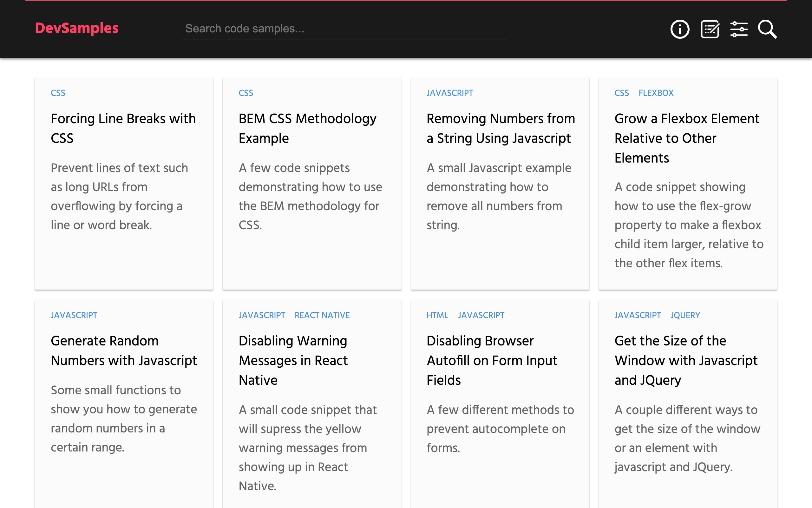Open Removing Numbers from a String article
Viewport: 812px width, 508px height.
tap(501, 128)
